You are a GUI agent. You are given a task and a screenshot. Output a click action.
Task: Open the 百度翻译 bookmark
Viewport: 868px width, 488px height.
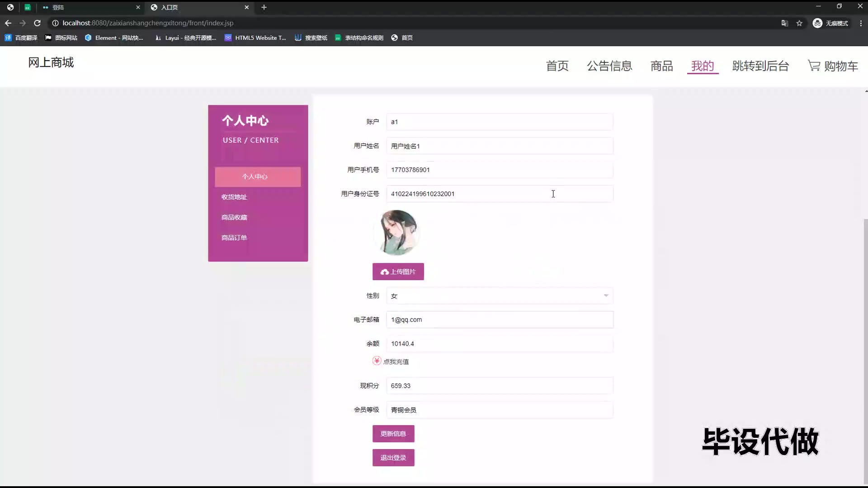coord(21,38)
